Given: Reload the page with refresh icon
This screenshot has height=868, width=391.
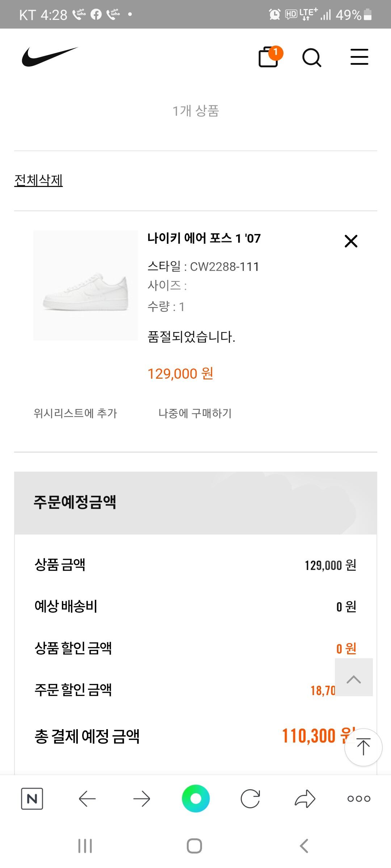Looking at the screenshot, I should [250, 798].
